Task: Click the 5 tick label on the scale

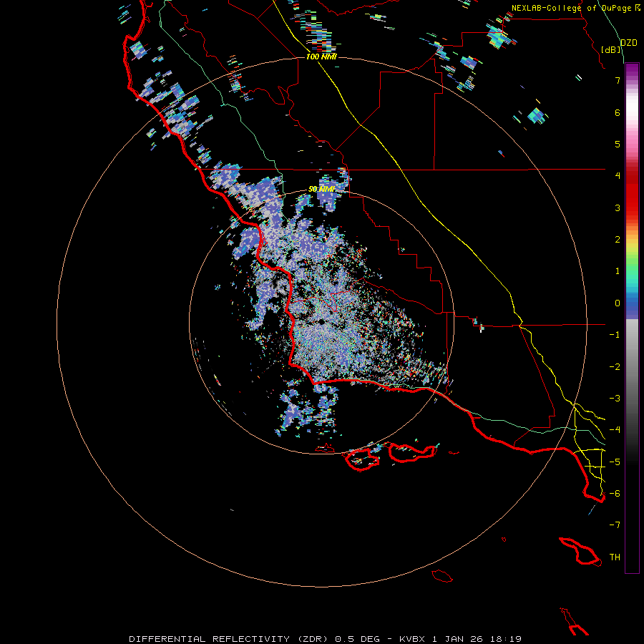Action: pos(618,144)
